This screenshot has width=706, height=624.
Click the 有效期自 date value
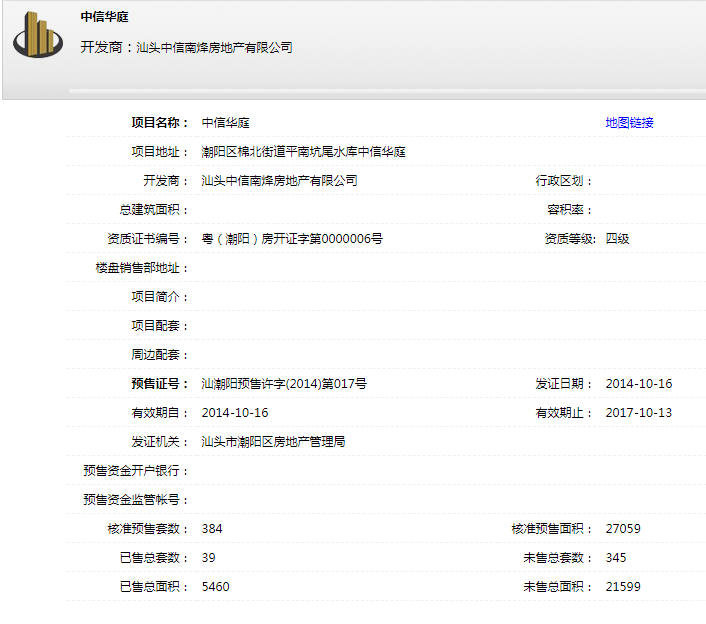click(234, 413)
